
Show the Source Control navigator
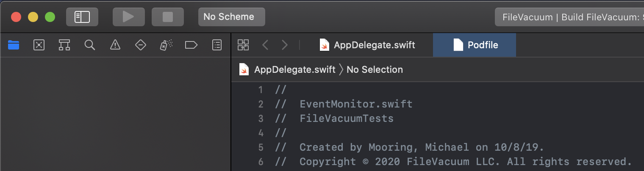(x=39, y=45)
